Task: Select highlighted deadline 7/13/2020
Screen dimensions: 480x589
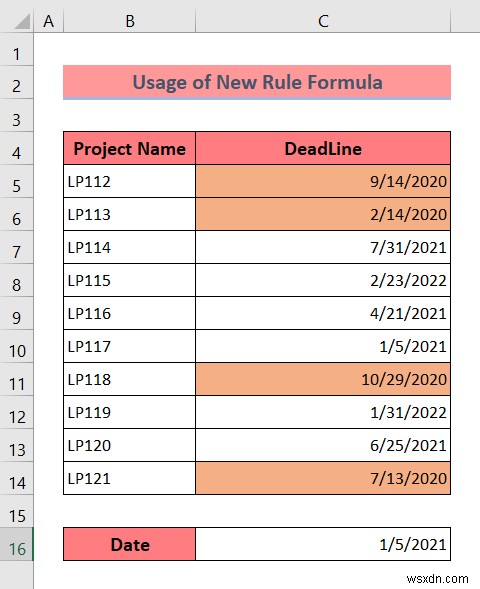Action: (x=323, y=478)
